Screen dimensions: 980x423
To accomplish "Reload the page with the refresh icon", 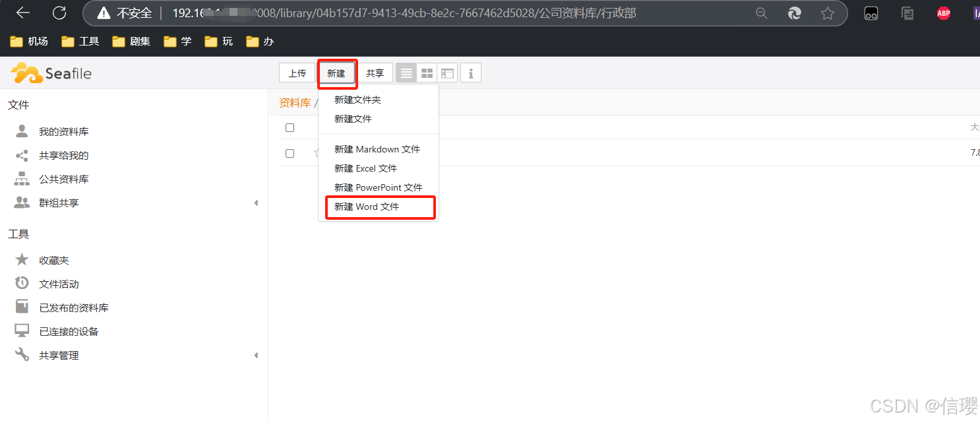I will [x=59, y=13].
